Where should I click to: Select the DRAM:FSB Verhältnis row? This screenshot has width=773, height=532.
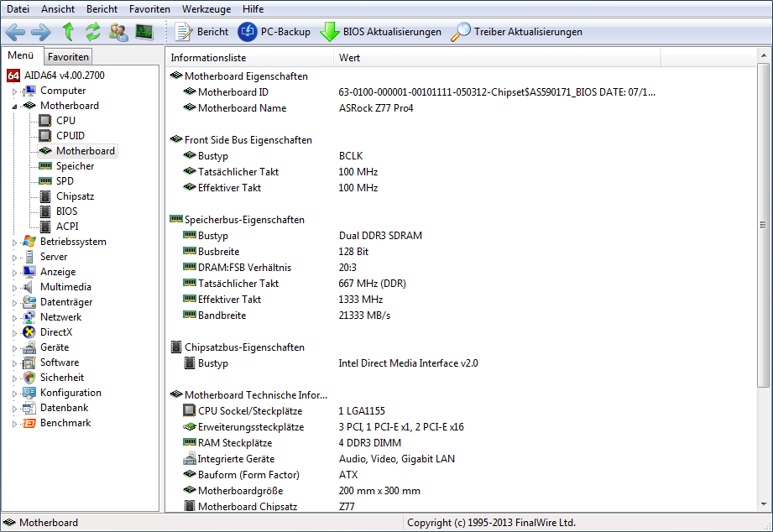tap(461, 267)
